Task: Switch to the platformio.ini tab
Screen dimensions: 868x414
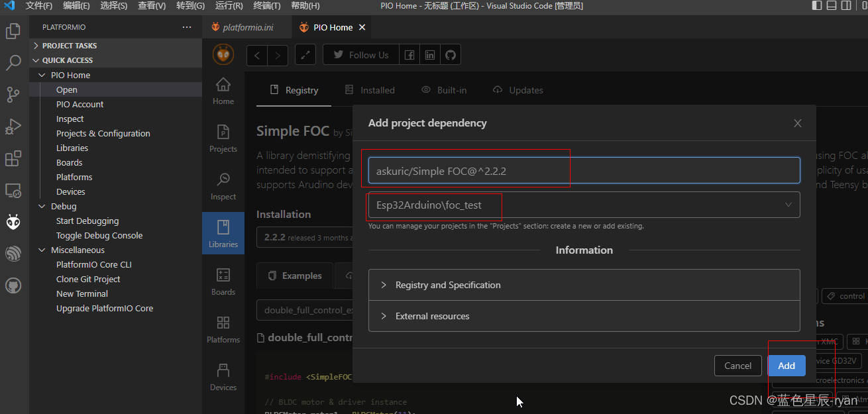Action: click(247, 27)
